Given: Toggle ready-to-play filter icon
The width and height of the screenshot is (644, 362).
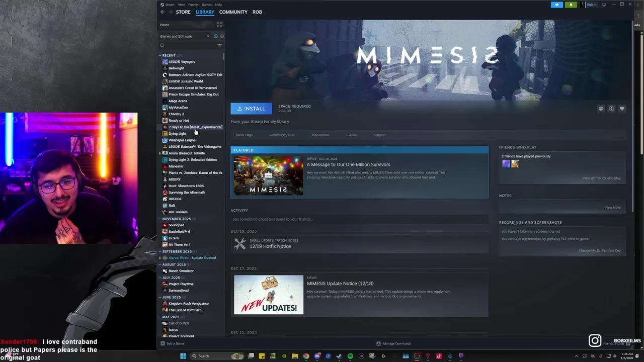Looking at the screenshot, I should pyautogui.click(x=222, y=36).
